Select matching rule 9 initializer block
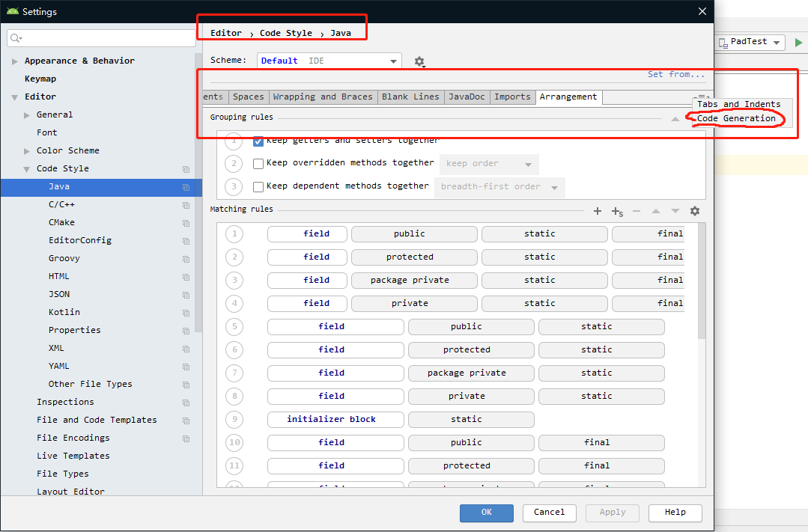This screenshot has height=532, width=808. (x=335, y=420)
